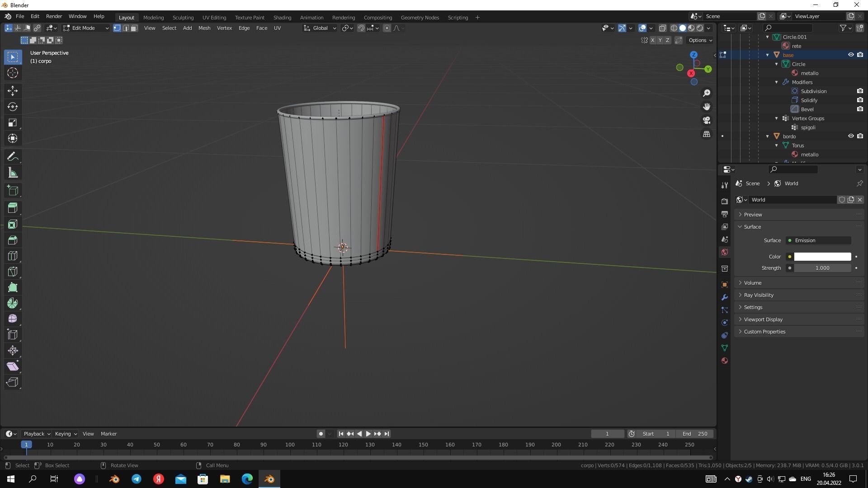Click the white world Color swatch
The height and width of the screenshot is (488, 868).
coord(822,257)
